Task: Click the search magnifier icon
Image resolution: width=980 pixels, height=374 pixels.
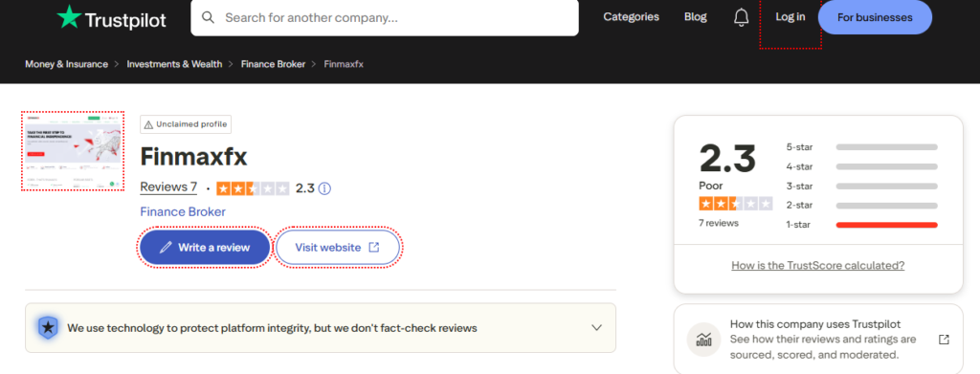Action: click(209, 17)
